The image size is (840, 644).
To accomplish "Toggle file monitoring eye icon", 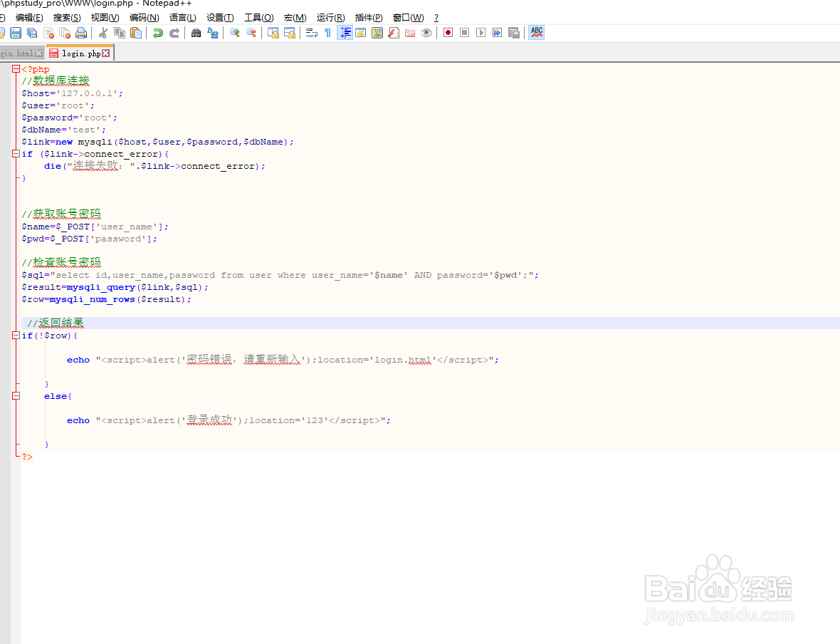I will pyautogui.click(x=426, y=33).
